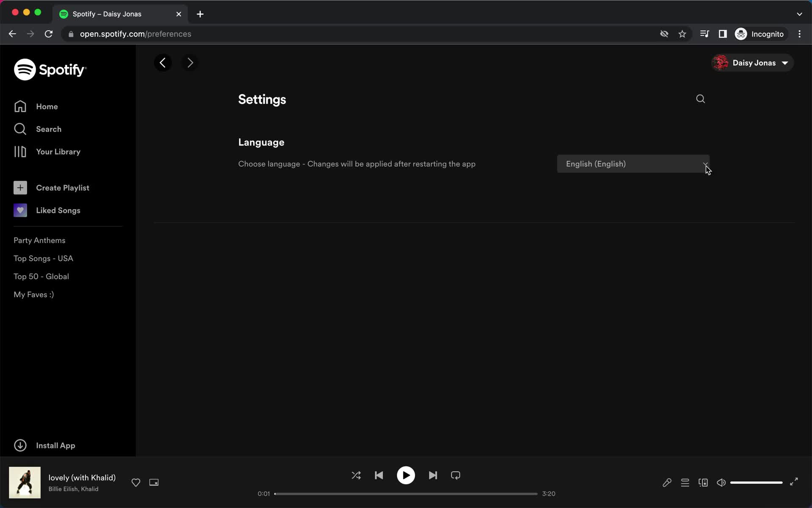Go back in browser history

point(12,34)
